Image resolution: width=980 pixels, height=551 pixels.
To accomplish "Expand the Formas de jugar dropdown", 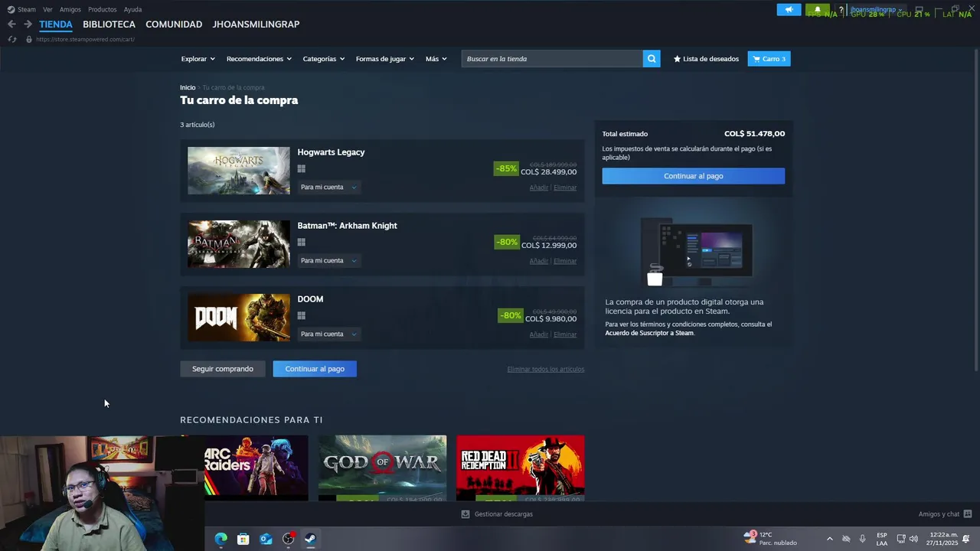I will [x=384, y=59].
